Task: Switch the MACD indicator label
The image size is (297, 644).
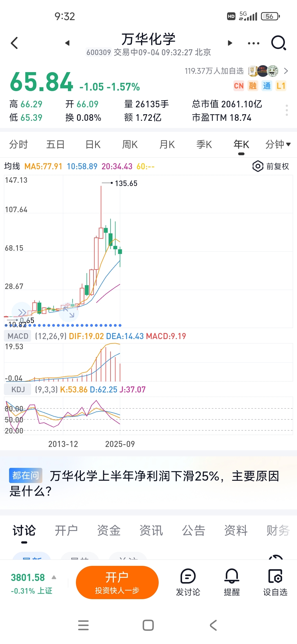Action: tap(18, 336)
